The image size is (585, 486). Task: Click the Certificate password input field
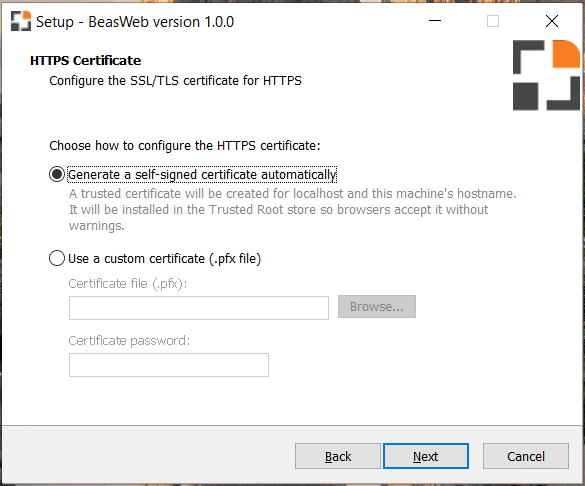[x=169, y=365]
